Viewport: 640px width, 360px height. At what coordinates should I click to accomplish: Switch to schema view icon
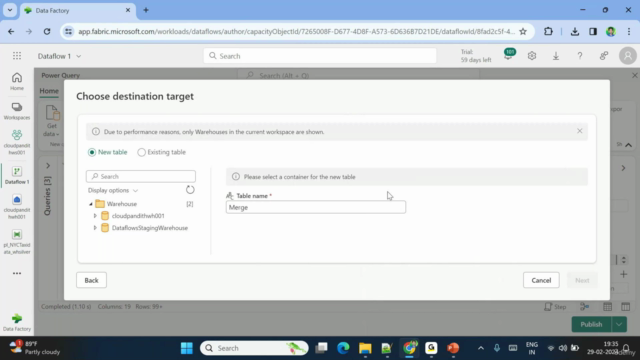click(625, 307)
